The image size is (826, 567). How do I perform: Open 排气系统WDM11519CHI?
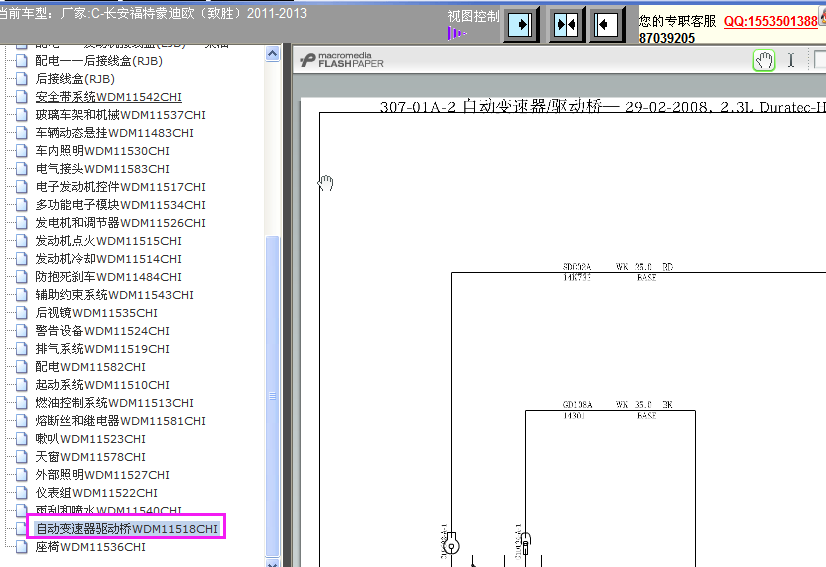[x=102, y=349]
